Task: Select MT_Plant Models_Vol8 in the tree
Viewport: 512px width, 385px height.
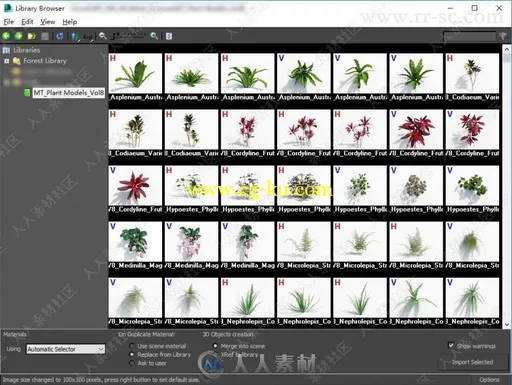Action: click(69, 93)
